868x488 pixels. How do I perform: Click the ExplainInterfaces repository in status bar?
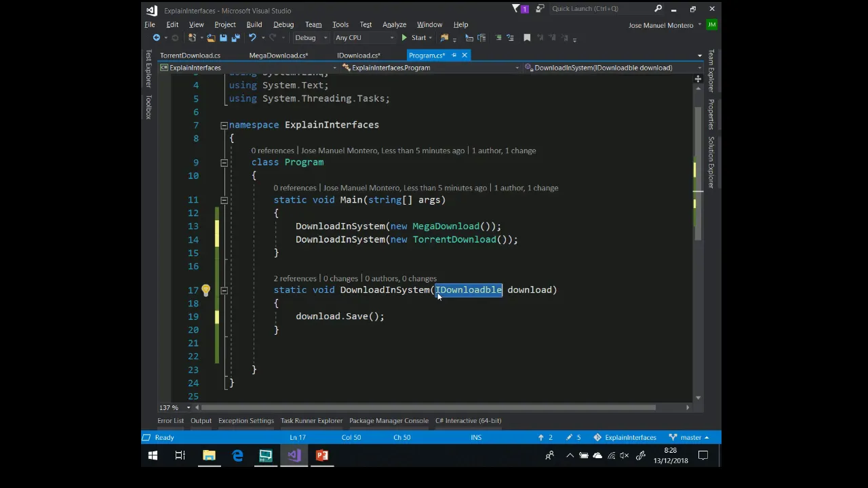point(625,437)
